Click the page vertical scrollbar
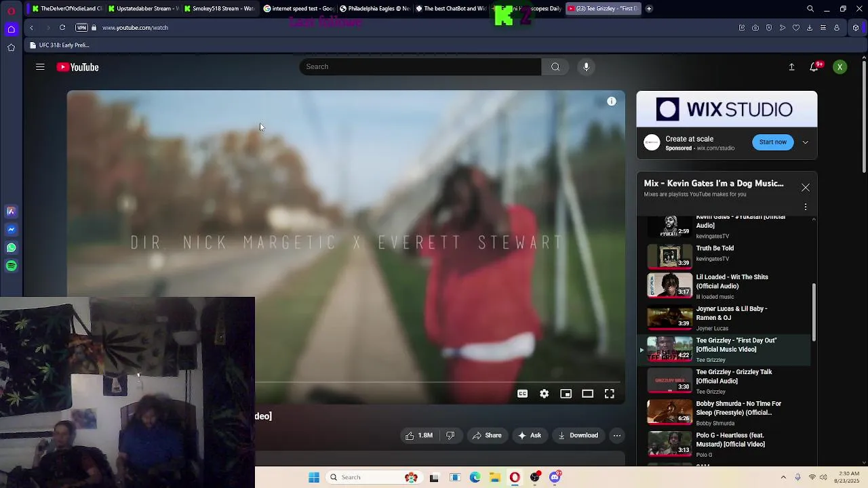This screenshot has height=488, width=868. (x=864, y=115)
